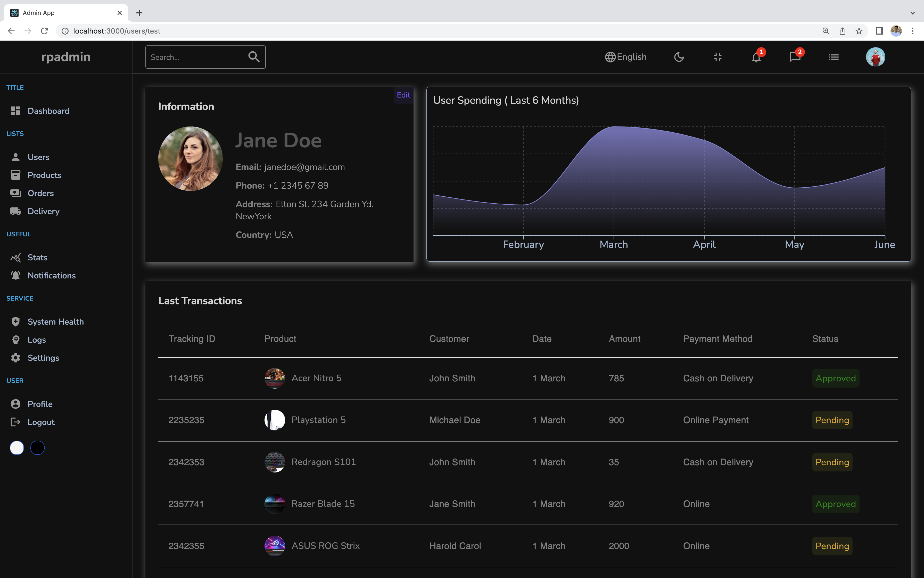Select the white light theme swatch
The width and height of the screenshot is (924, 578).
tap(17, 448)
